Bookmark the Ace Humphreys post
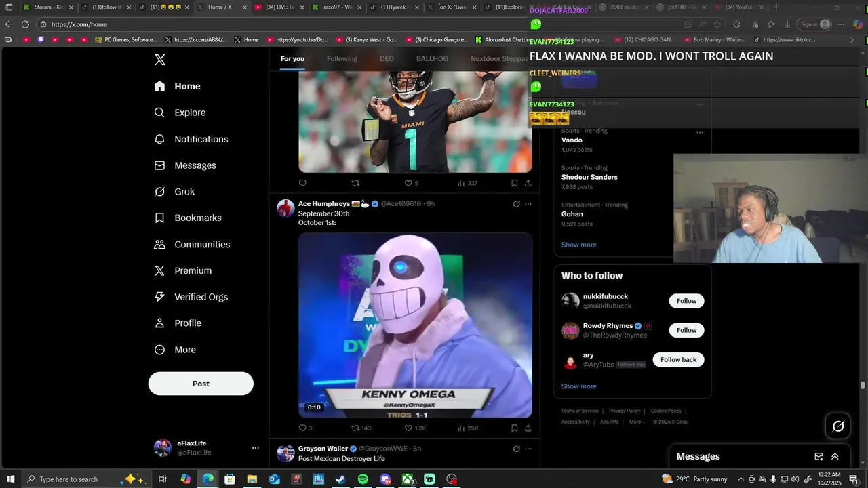The height and width of the screenshot is (488, 868). click(x=515, y=428)
